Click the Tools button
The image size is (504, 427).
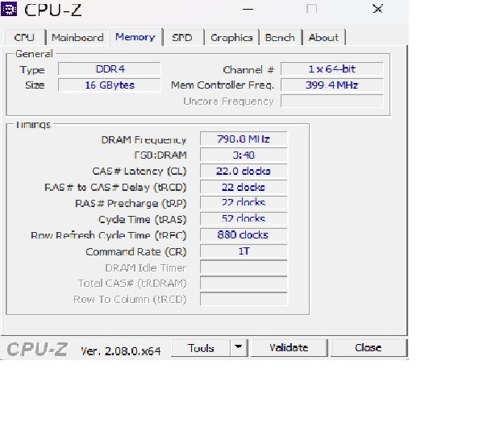(201, 348)
